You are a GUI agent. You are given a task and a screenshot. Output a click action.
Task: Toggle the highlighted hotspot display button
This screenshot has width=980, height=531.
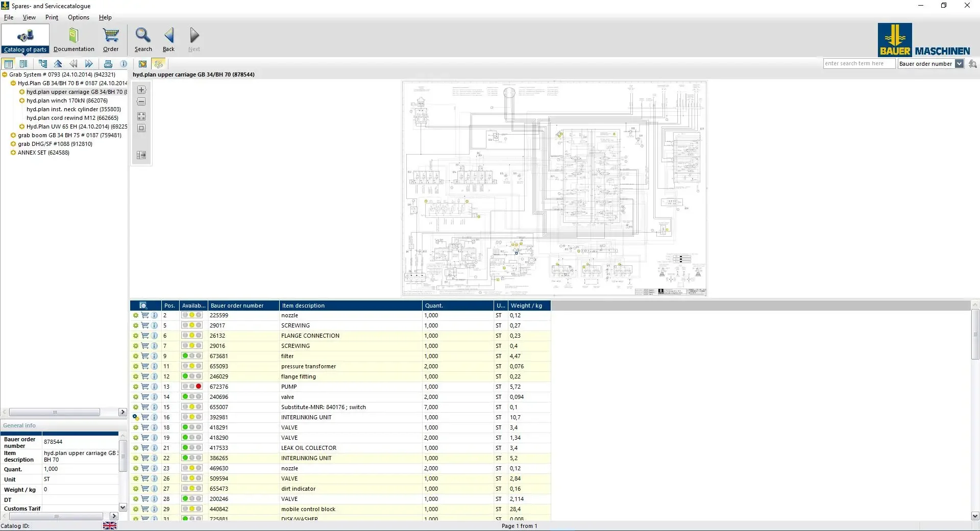[x=159, y=64]
